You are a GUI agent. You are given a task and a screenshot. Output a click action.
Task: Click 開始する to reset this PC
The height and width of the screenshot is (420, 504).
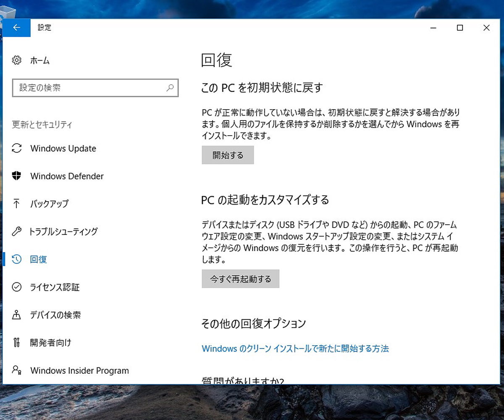pos(228,155)
